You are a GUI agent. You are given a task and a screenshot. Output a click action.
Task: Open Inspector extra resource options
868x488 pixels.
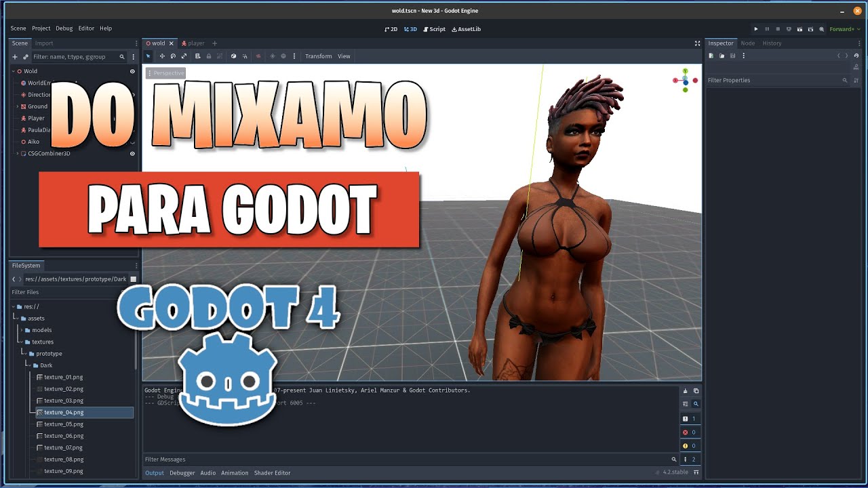[743, 56]
